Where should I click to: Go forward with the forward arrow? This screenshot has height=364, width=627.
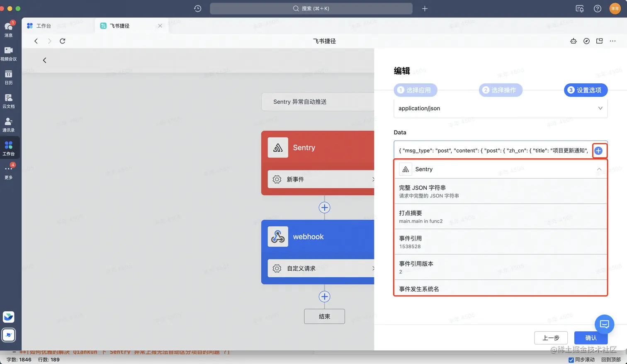click(49, 41)
